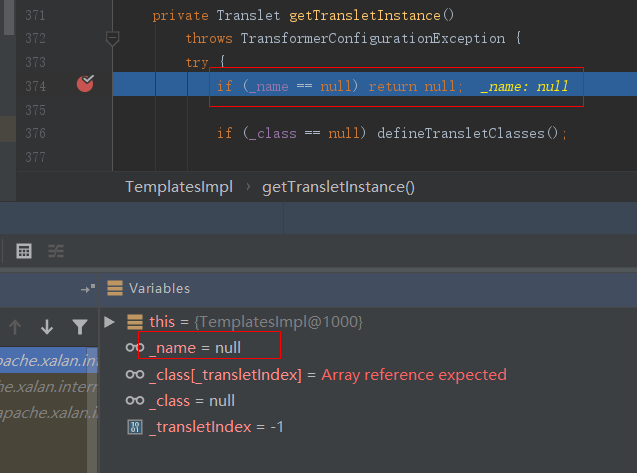Click the Restore Layout pin icon

[88, 288]
